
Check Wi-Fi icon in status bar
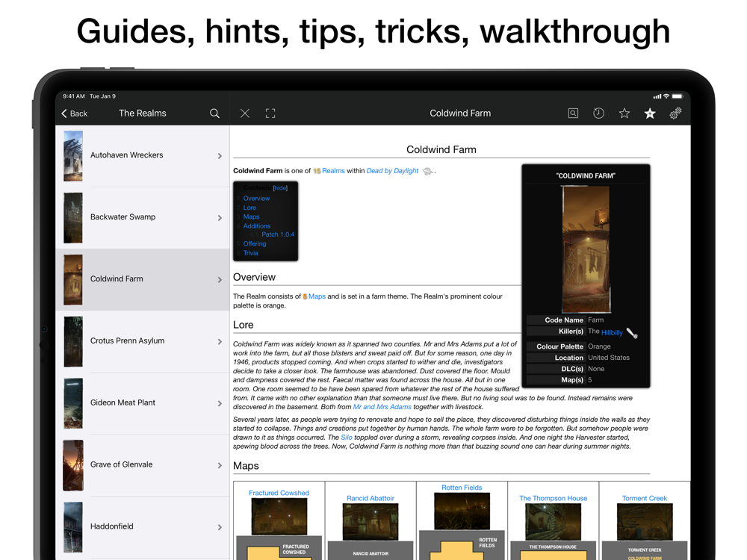click(666, 96)
